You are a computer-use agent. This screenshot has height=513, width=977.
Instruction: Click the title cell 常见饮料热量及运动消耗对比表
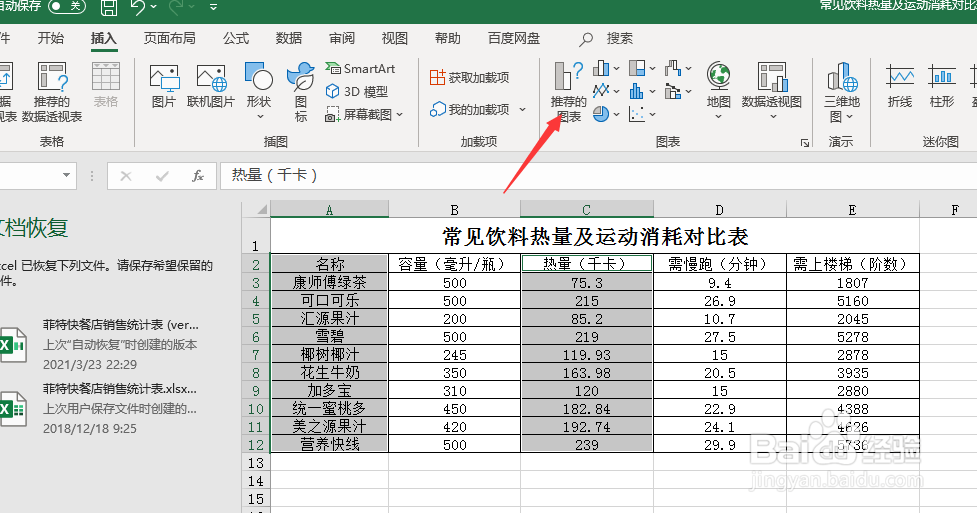[595, 237]
